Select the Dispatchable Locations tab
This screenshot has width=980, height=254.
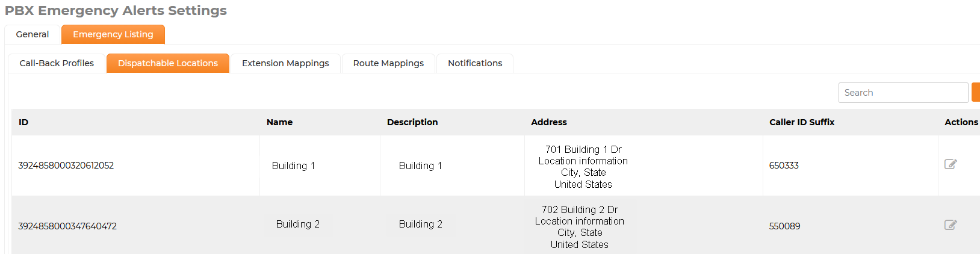coord(168,63)
